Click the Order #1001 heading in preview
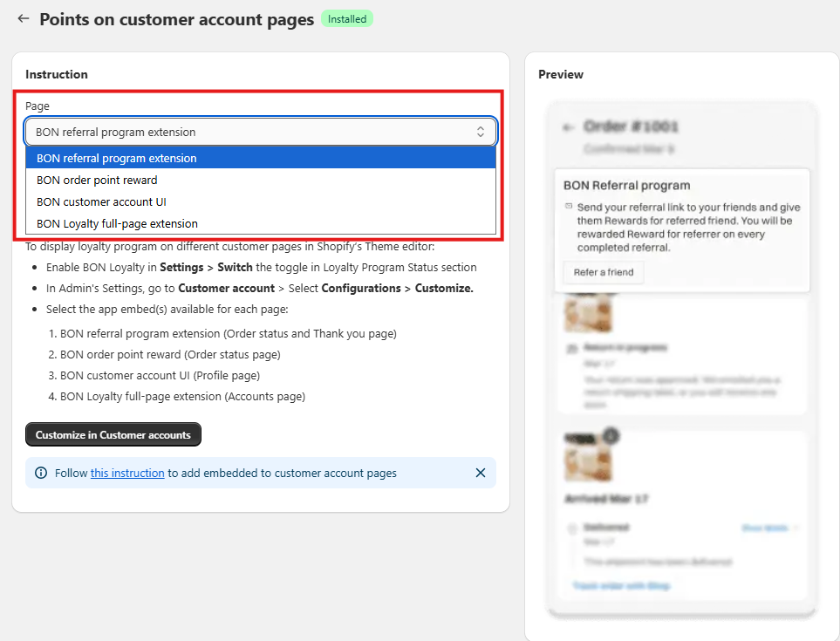The image size is (840, 641). (x=632, y=127)
